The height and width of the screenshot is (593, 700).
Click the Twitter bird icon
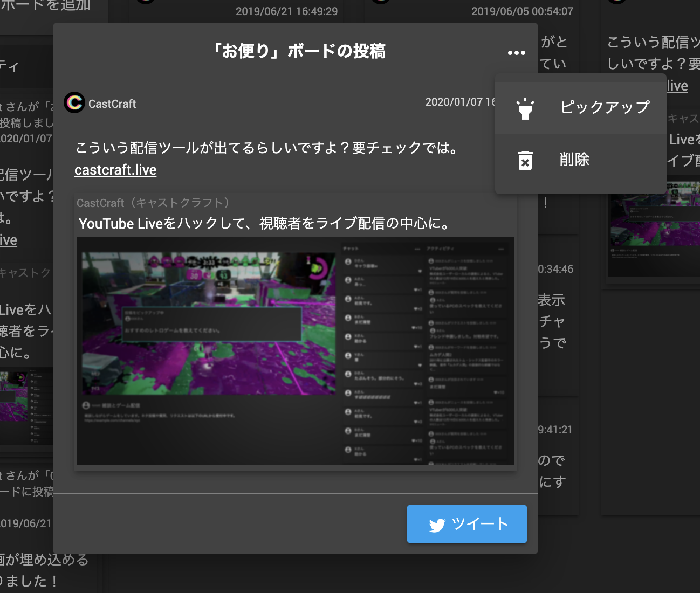click(437, 525)
